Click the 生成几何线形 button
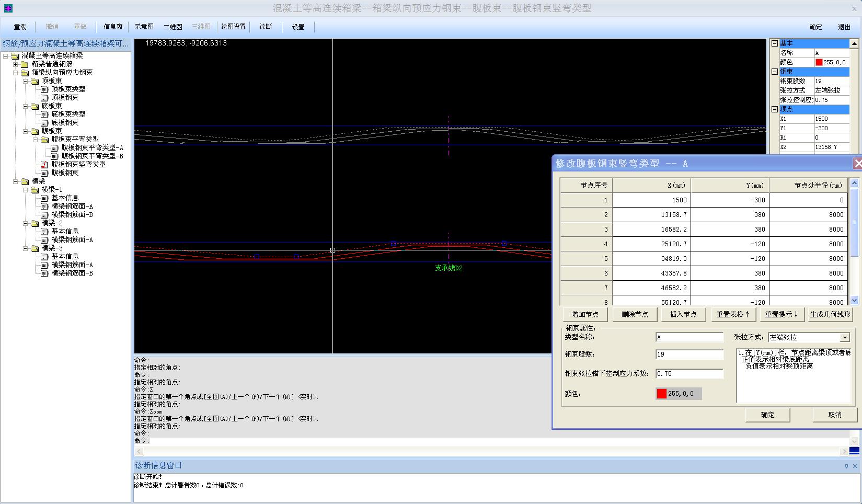This screenshot has height=504, width=862. click(x=830, y=314)
